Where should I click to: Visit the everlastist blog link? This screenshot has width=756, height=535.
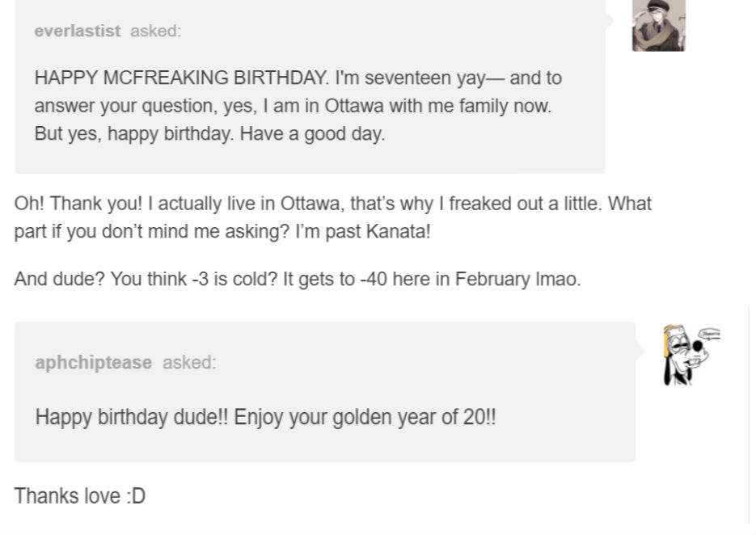coord(77,31)
